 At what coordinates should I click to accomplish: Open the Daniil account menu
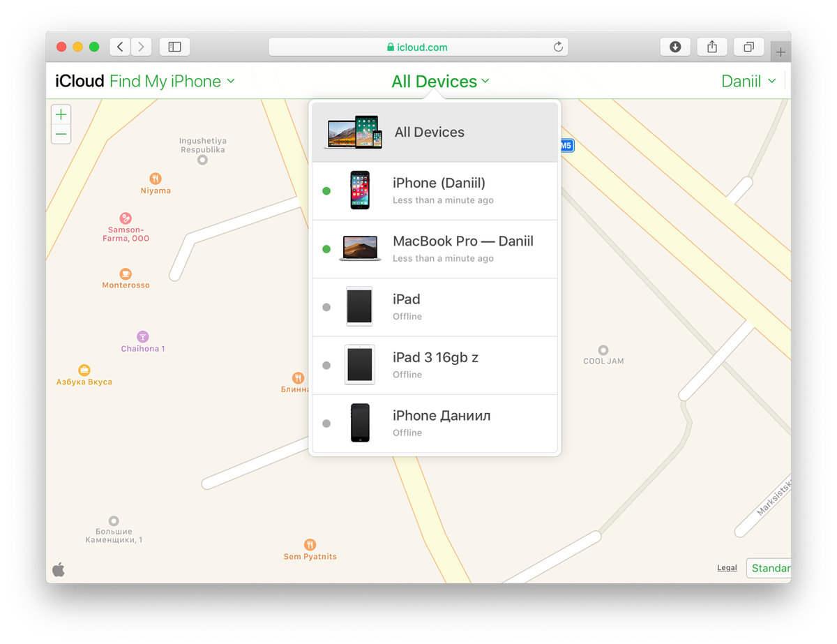coord(748,81)
